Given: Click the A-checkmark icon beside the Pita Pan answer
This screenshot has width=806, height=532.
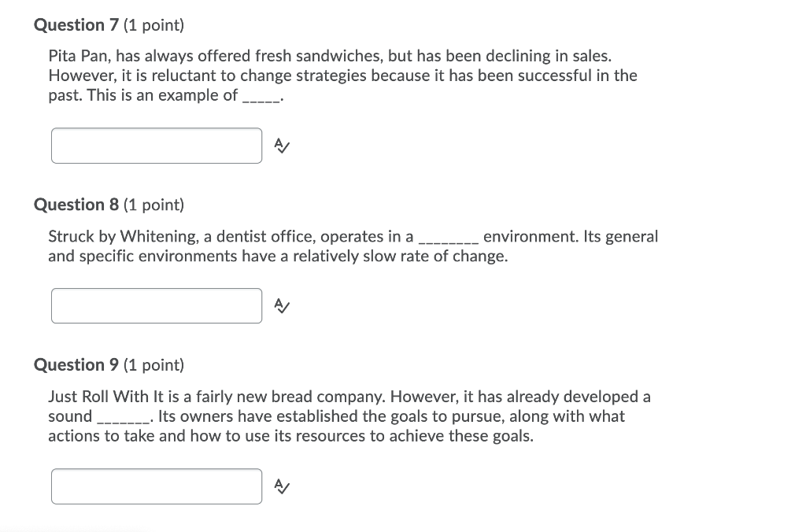Looking at the screenshot, I should pyautogui.click(x=281, y=145).
